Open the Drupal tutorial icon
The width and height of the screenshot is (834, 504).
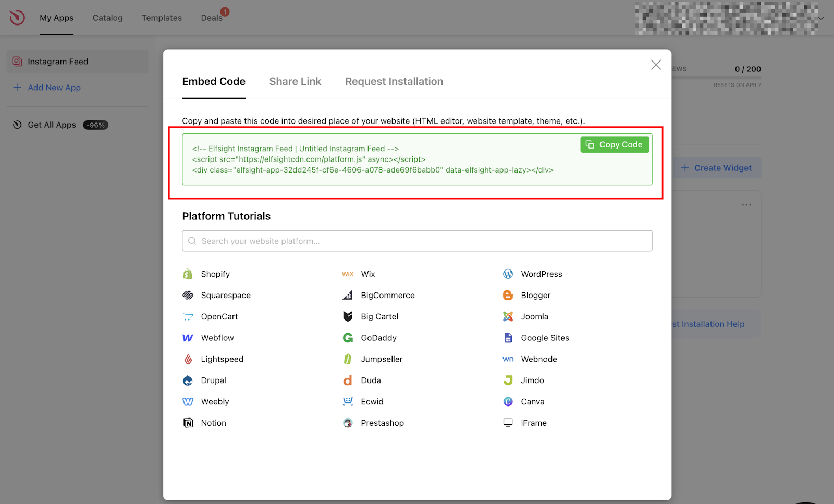coord(188,380)
